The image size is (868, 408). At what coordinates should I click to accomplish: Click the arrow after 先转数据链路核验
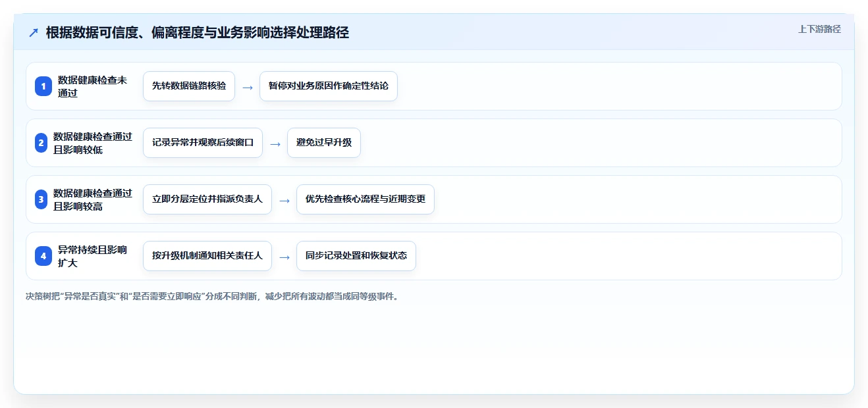click(248, 87)
